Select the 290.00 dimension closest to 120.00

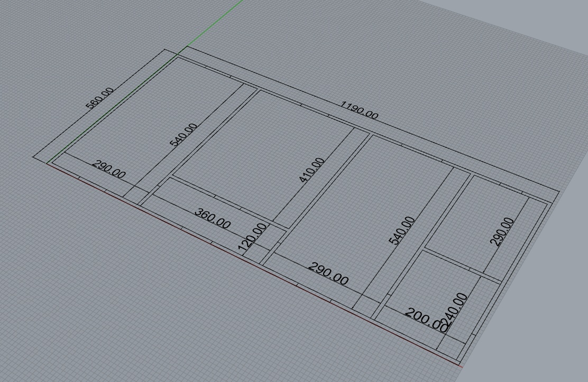[x=328, y=274]
